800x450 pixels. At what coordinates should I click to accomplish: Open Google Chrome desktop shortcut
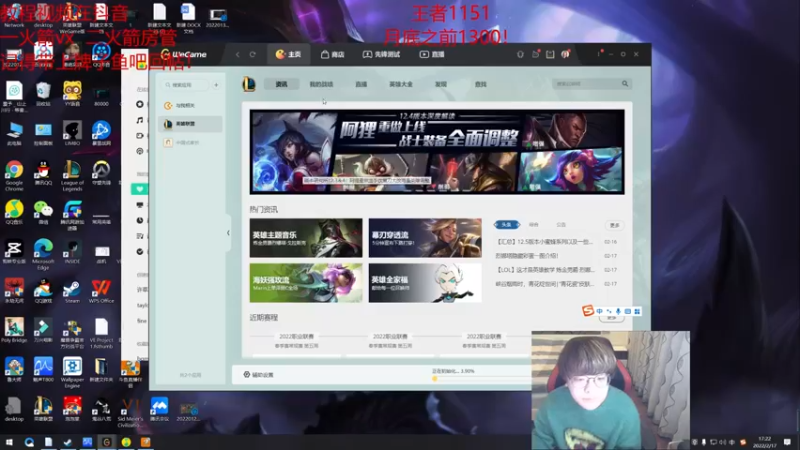point(14,176)
